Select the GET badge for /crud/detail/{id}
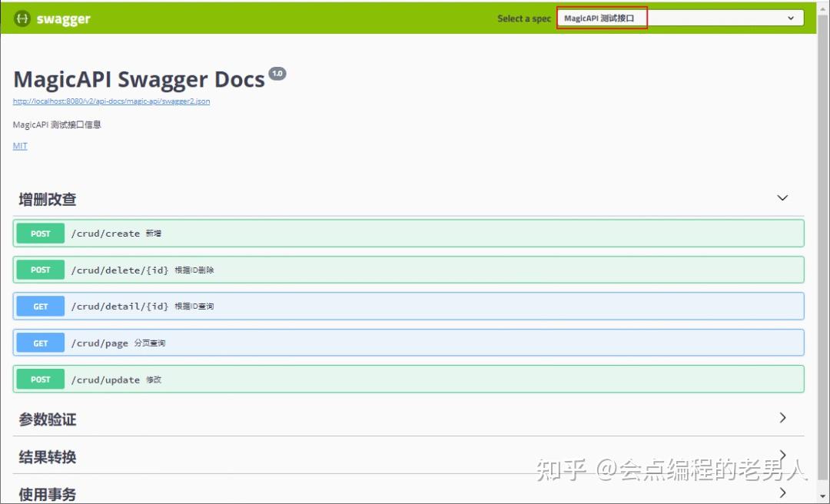 [x=39, y=306]
